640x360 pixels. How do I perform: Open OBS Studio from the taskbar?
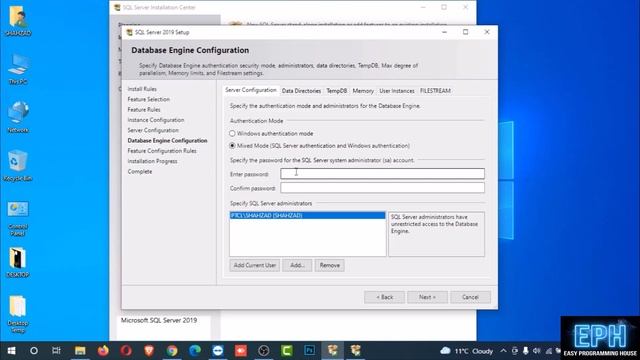click(264, 351)
